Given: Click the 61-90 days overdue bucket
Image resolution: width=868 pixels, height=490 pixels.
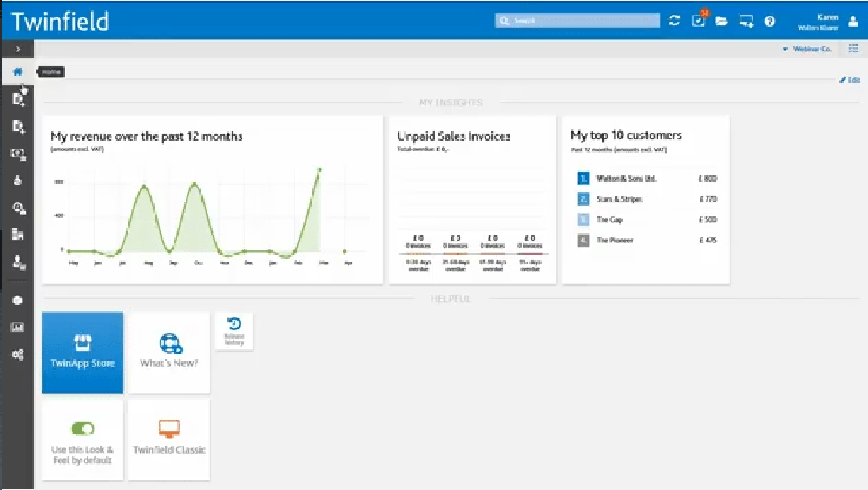Looking at the screenshot, I should [492, 253].
